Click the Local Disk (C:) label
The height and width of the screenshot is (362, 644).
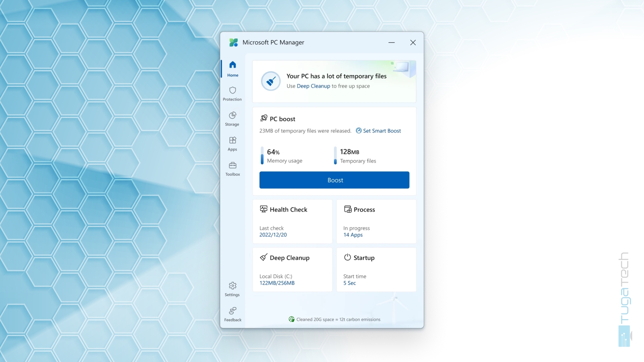pyautogui.click(x=276, y=277)
